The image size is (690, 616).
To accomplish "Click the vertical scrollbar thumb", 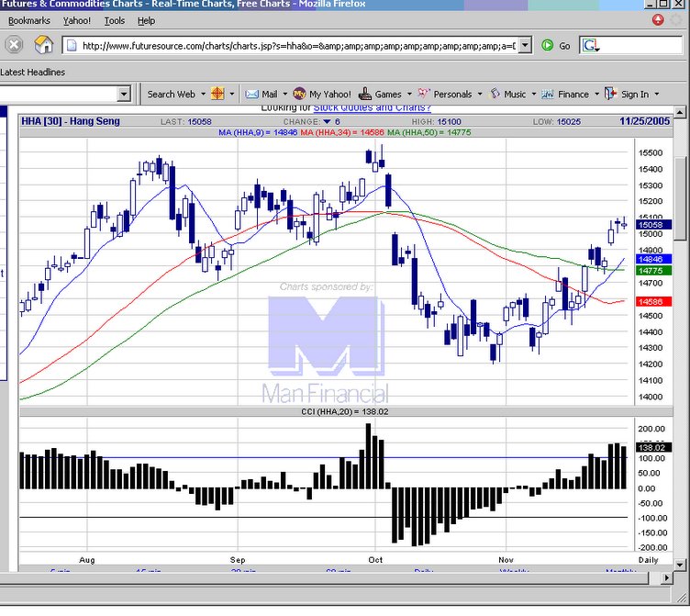I will click(680, 198).
